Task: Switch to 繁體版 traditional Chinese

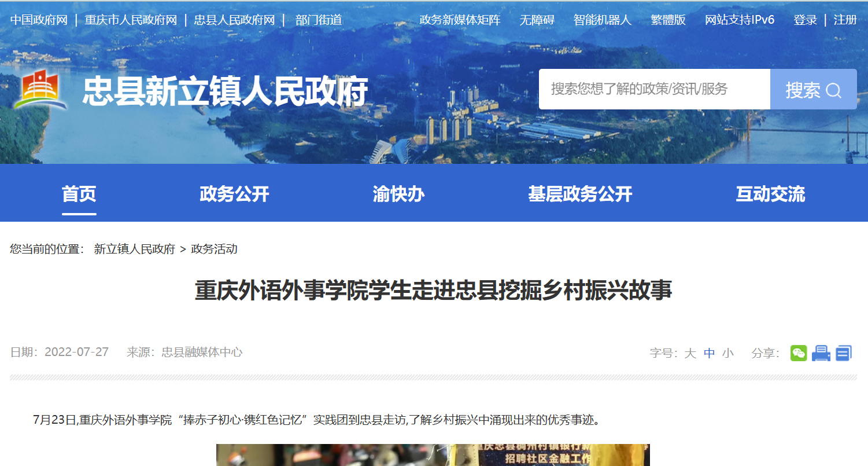Action: [668, 20]
